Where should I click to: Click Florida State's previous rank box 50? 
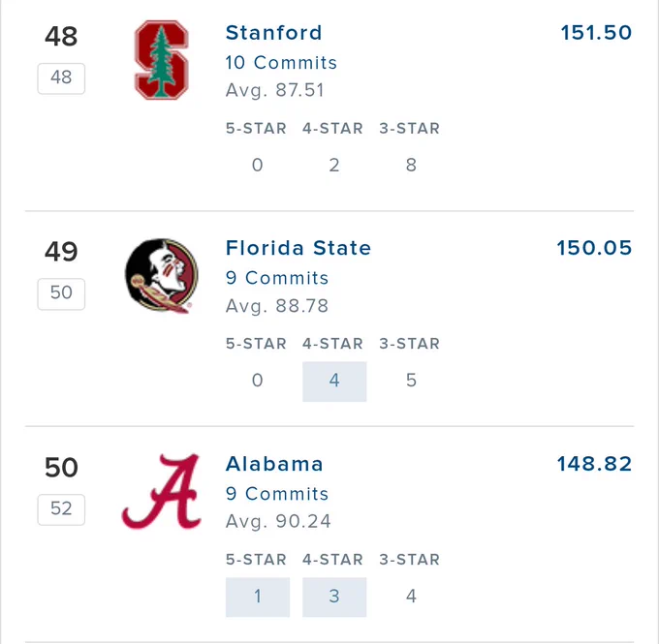pos(61,294)
